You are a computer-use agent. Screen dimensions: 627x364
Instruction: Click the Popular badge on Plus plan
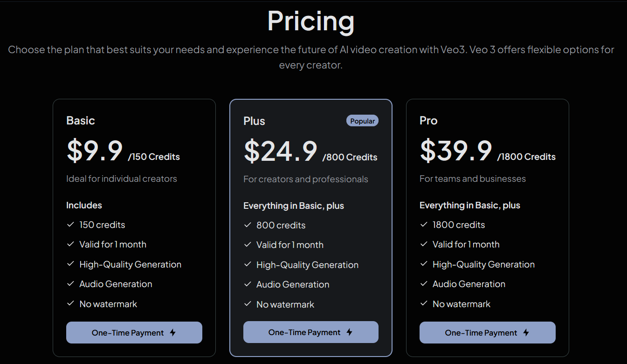[x=362, y=121]
